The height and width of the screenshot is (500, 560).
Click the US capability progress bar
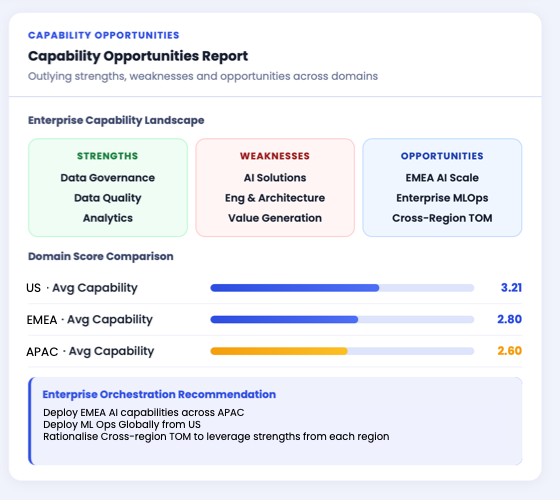pyautogui.click(x=342, y=288)
